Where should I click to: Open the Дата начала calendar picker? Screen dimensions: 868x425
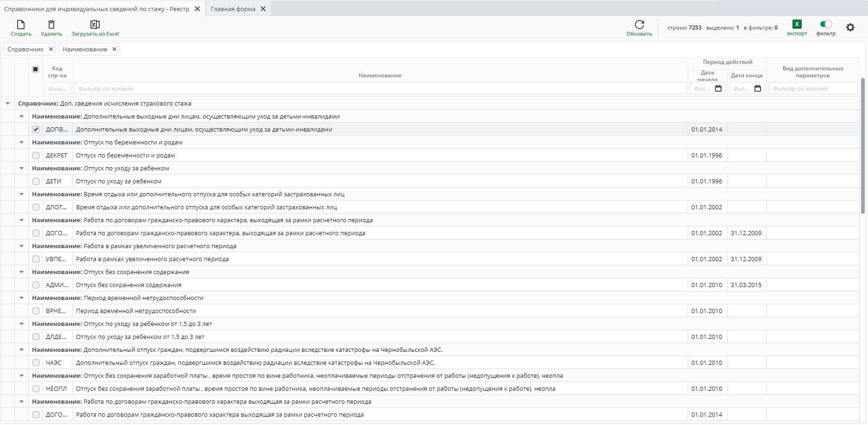718,88
